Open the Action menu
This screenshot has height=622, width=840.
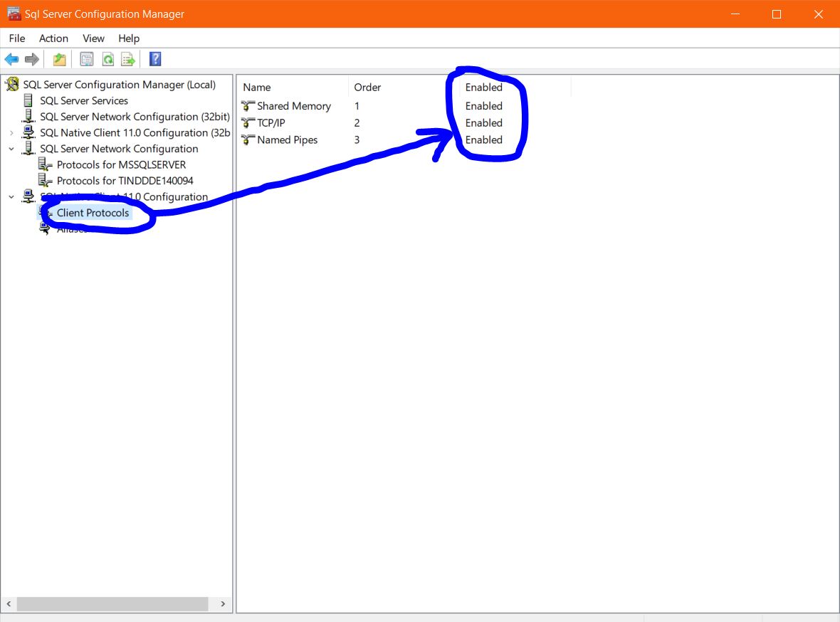pyautogui.click(x=53, y=38)
